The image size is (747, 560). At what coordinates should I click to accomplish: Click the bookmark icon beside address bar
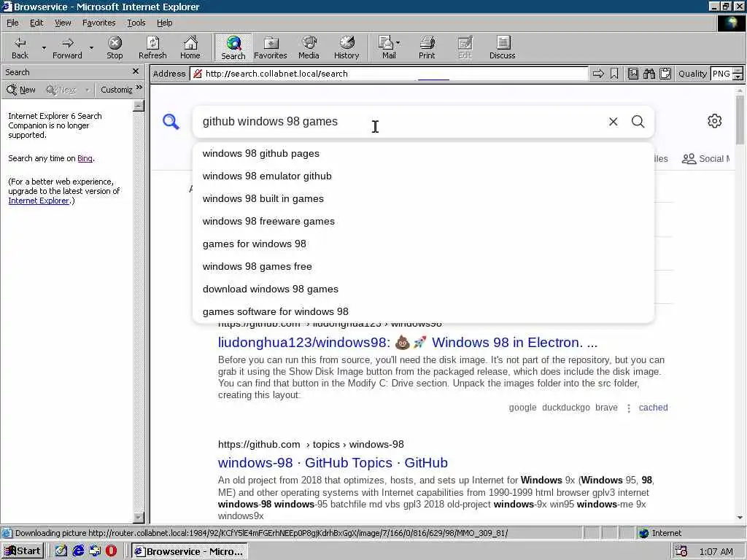[x=614, y=74]
